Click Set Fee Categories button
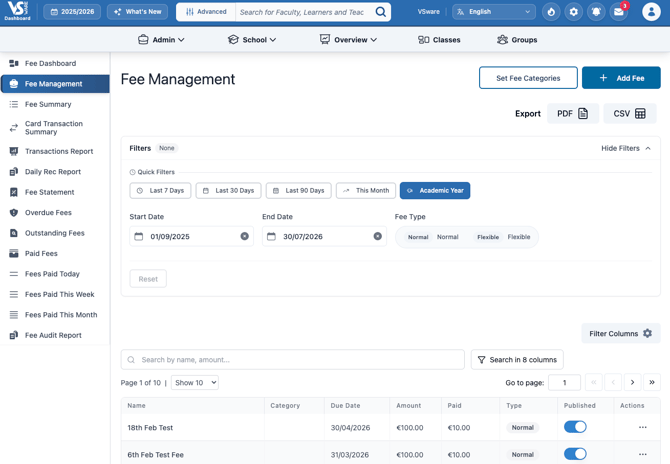This screenshot has height=464, width=670. [528, 78]
